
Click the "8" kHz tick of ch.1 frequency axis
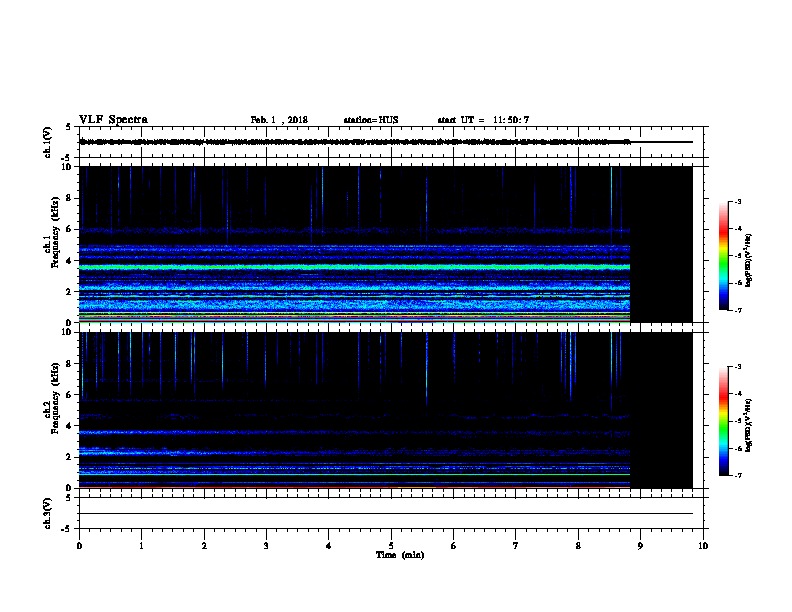click(69, 198)
